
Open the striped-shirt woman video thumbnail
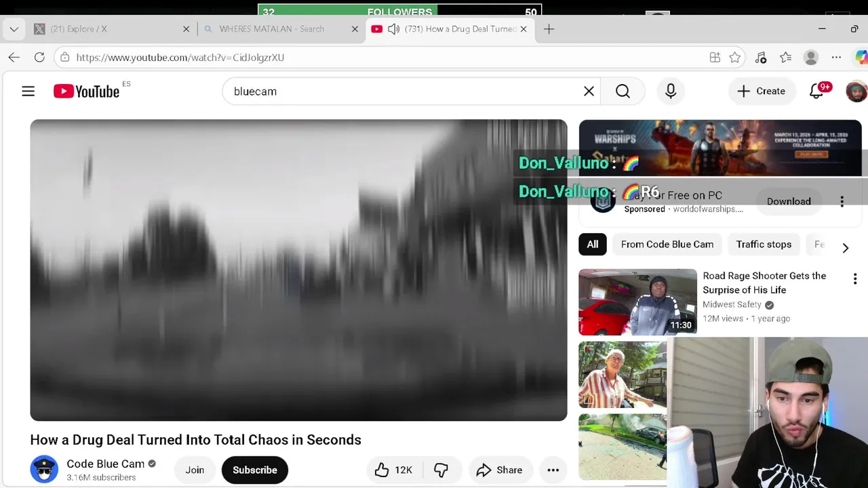pos(623,375)
